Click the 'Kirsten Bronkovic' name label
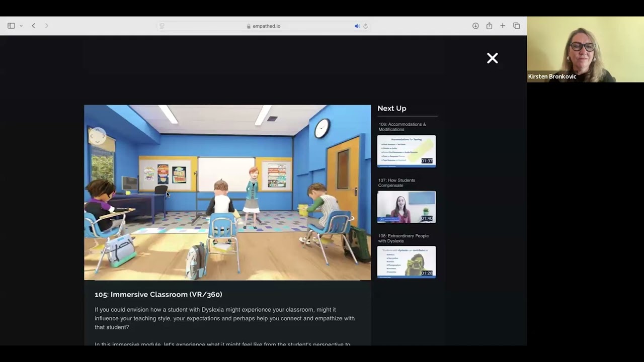Image resolution: width=644 pixels, height=362 pixels. 552,77
